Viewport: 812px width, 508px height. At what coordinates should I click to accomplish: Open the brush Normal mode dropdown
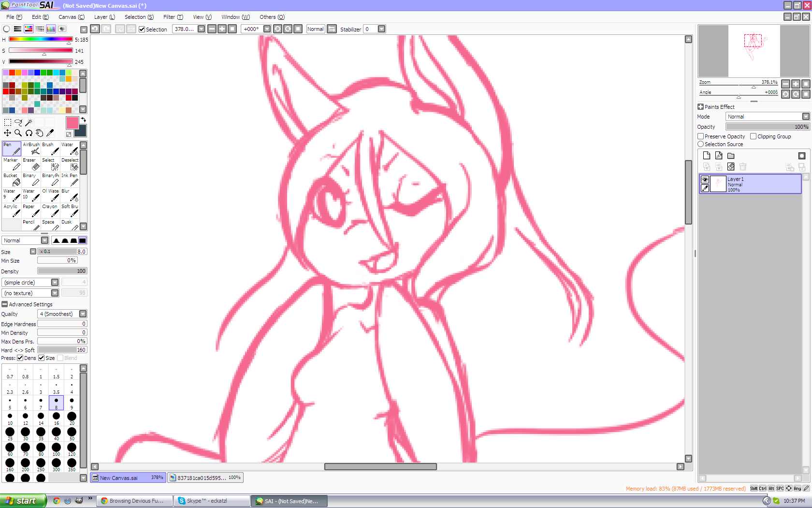(x=44, y=240)
